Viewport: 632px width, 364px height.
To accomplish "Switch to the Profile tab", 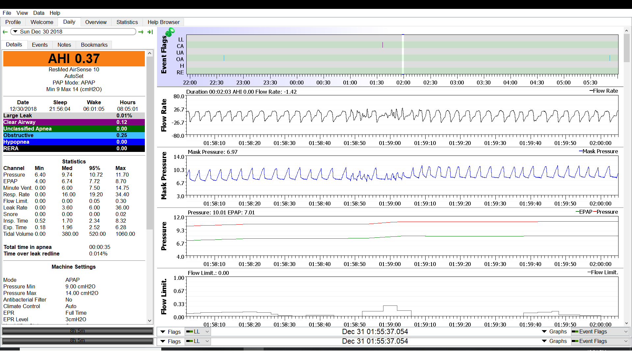I will [x=13, y=22].
